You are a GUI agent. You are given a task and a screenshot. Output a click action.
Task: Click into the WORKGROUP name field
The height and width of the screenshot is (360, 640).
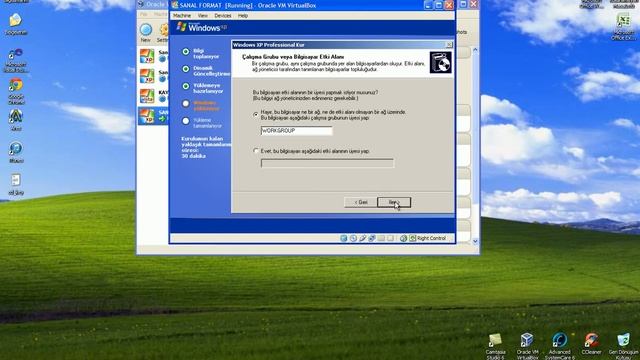pos(296,131)
